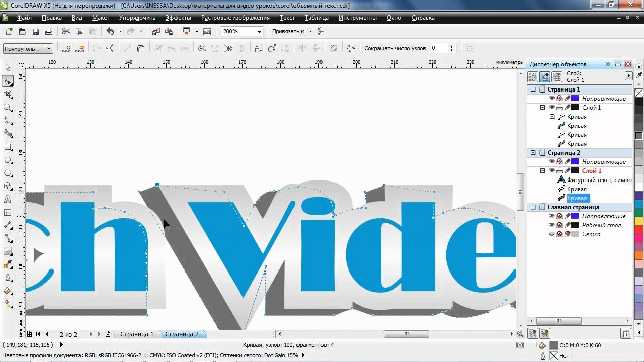Image resolution: width=644 pixels, height=362 pixels.
Task: Select the Ellipse tool
Action: (8, 160)
